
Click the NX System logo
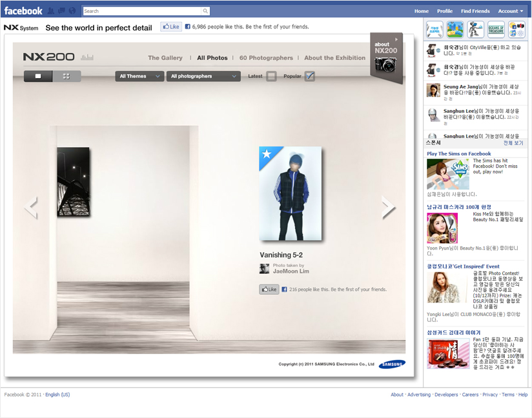(x=21, y=28)
